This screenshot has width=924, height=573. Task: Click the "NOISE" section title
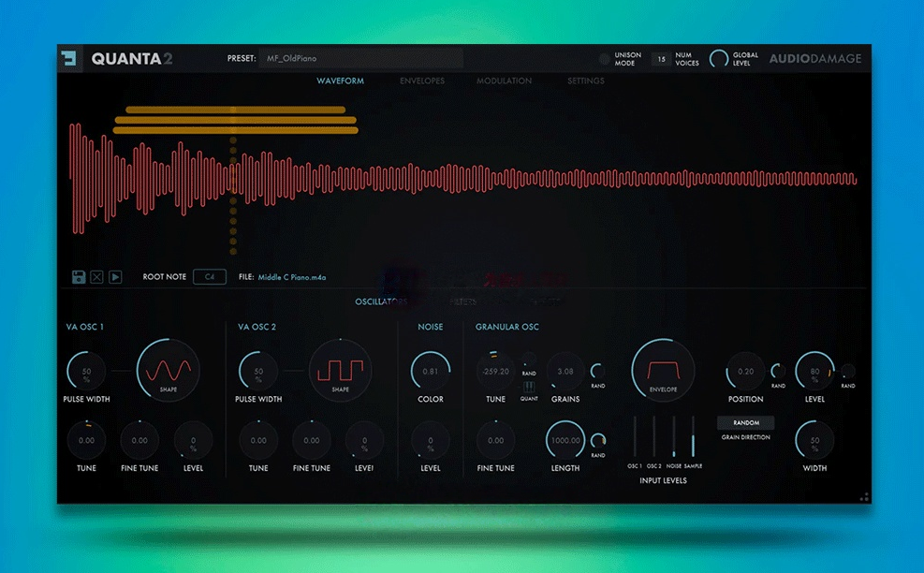[431, 327]
